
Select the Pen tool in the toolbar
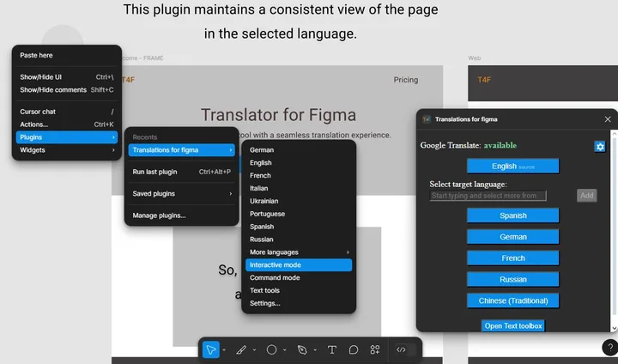coord(302,349)
